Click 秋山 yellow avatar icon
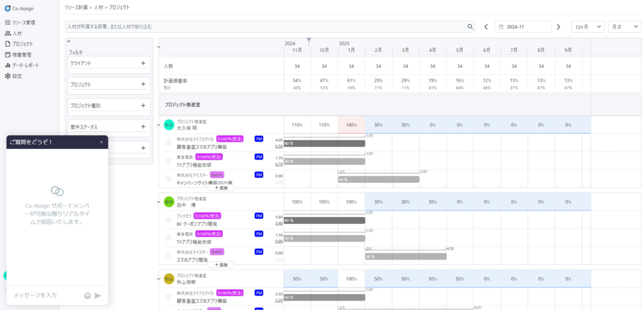The image size is (644, 310). pyautogui.click(x=169, y=279)
